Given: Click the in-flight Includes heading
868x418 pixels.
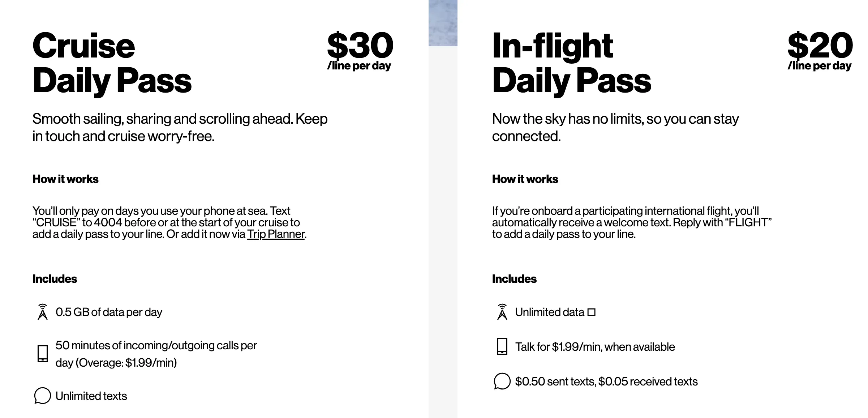Looking at the screenshot, I should 514,279.
